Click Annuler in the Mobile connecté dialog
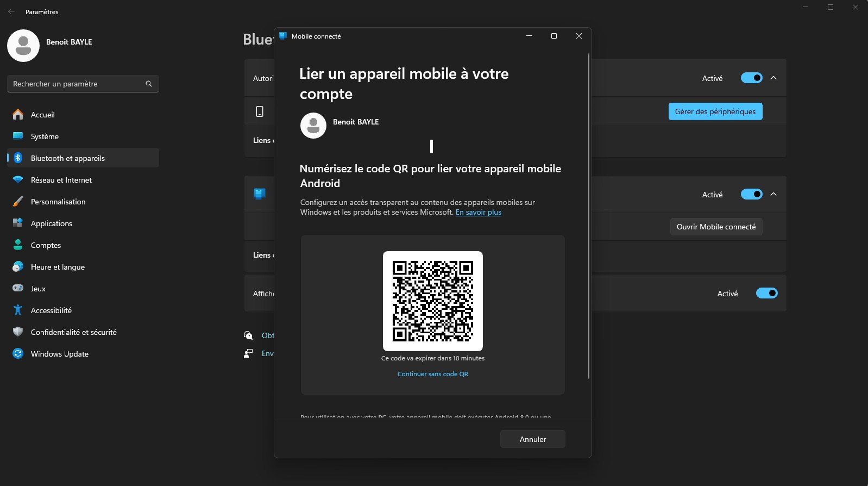 pyautogui.click(x=533, y=439)
